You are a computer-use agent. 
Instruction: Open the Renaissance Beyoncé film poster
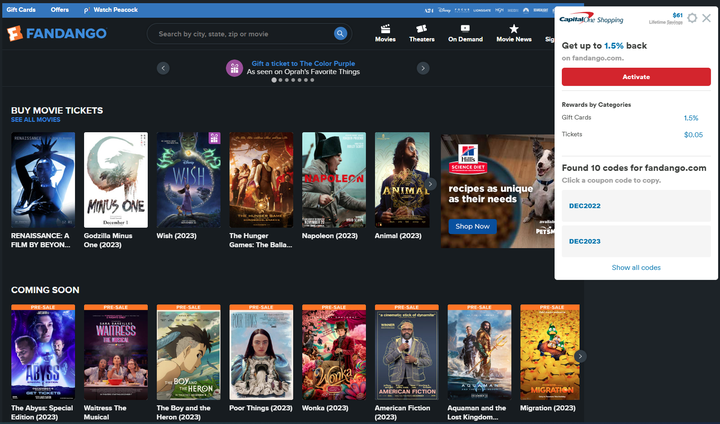43,180
